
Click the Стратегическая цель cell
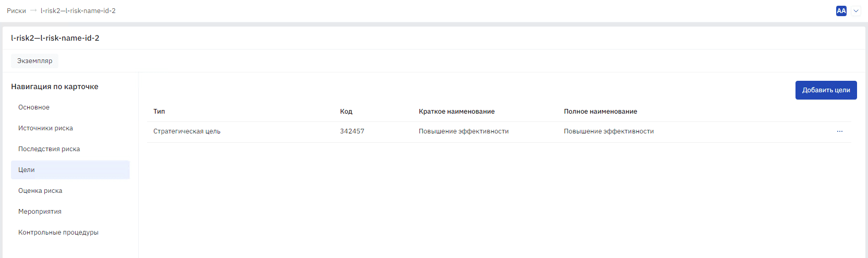pyautogui.click(x=187, y=131)
